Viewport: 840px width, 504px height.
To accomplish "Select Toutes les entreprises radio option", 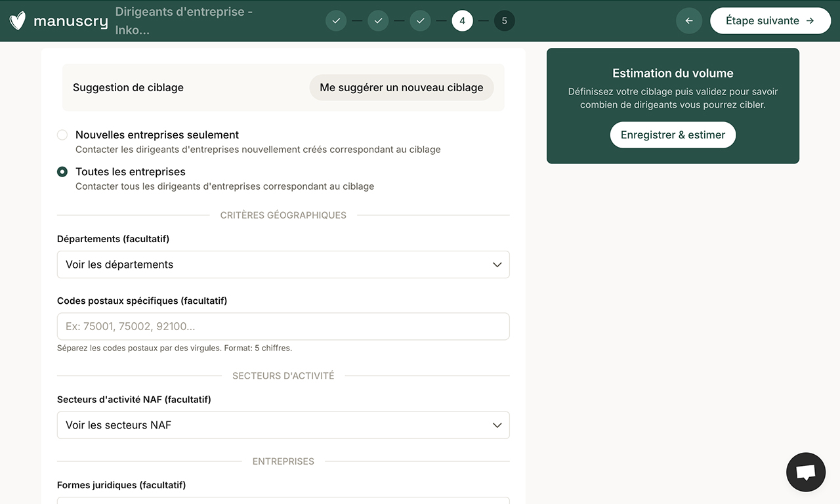I will tap(62, 172).
